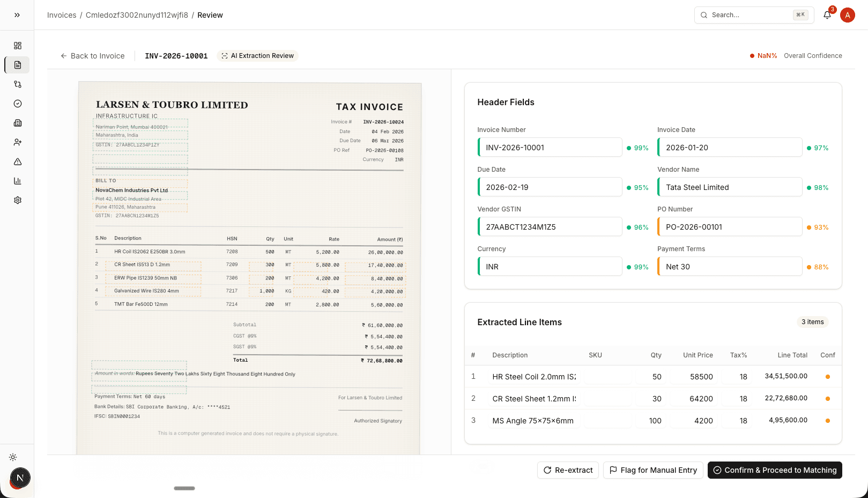Click the add-user icon in sidebar
The height and width of the screenshot is (498, 868).
17,142
